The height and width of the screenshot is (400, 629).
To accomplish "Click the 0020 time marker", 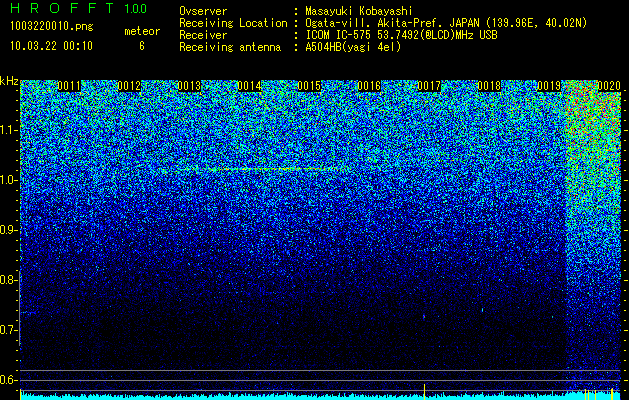I will click(609, 86).
